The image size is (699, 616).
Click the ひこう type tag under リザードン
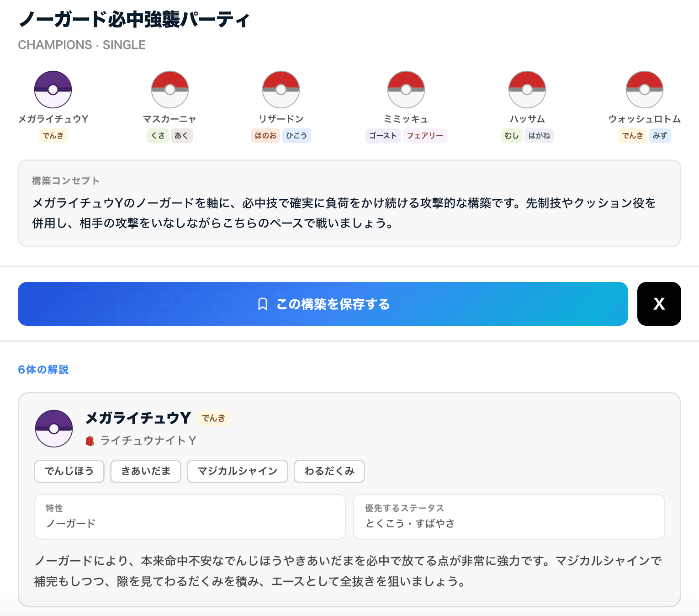click(297, 136)
